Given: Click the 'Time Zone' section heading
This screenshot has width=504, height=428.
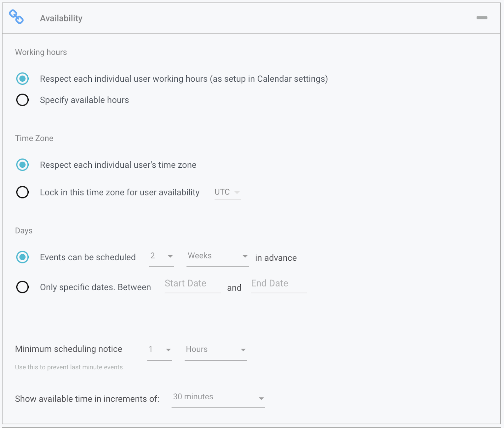Looking at the screenshot, I should pos(34,138).
